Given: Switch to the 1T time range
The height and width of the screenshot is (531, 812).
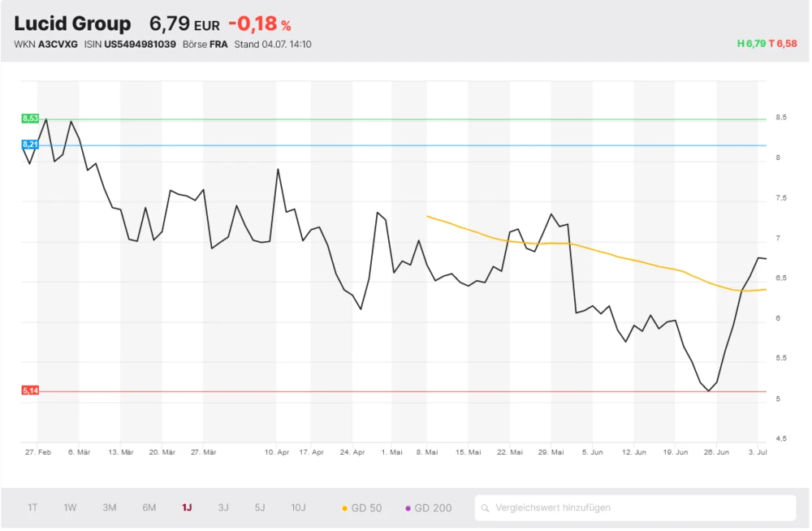Looking at the screenshot, I should (x=32, y=508).
